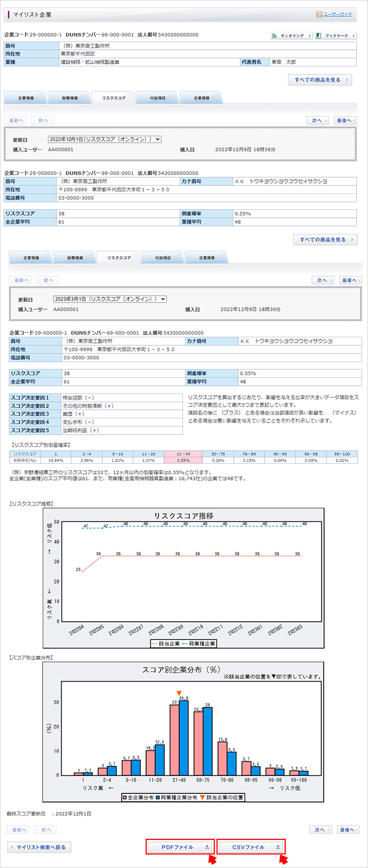Click the 支払手形（－） score factor cell
The height and width of the screenshot is (868, 368).
coord(122,422)
